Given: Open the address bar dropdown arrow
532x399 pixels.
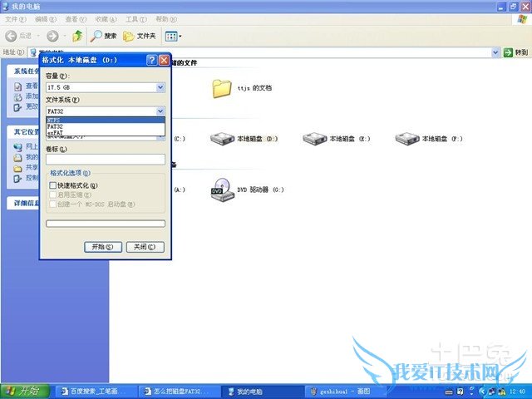Looking at the screenshot, I should click(x=495, y=52).
